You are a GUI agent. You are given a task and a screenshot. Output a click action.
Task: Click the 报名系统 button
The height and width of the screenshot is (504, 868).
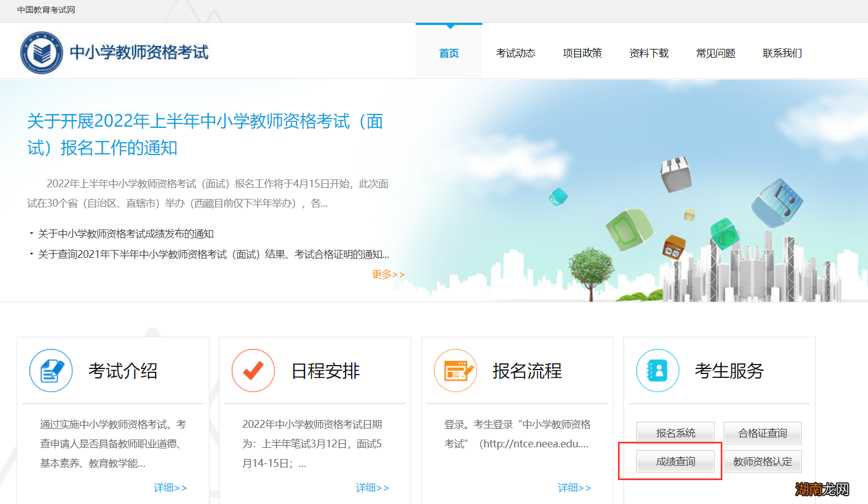tap(675, 433)
